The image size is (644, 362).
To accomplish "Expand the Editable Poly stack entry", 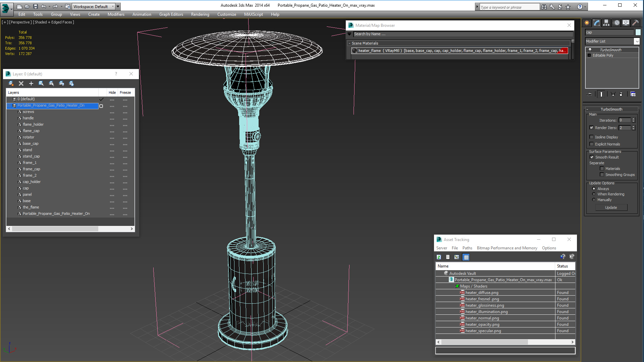I will click(589, 55).
